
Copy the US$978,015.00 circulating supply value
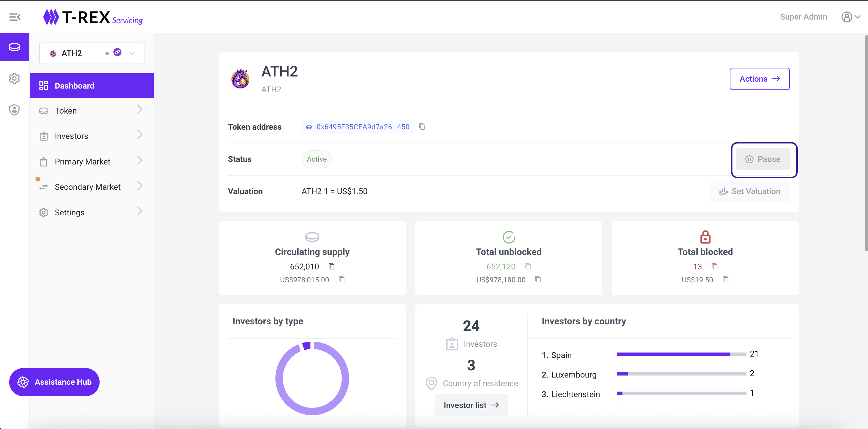coord(342,279)
